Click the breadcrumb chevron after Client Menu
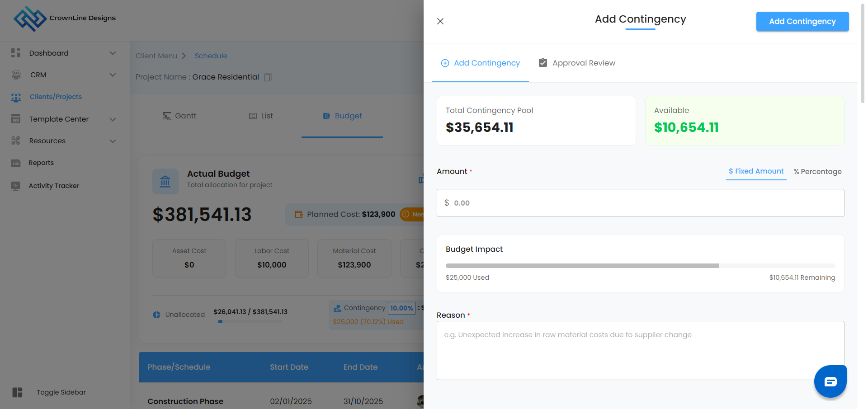Image resolution: width=868 pixels, height=409 pixels. (184, 56)
